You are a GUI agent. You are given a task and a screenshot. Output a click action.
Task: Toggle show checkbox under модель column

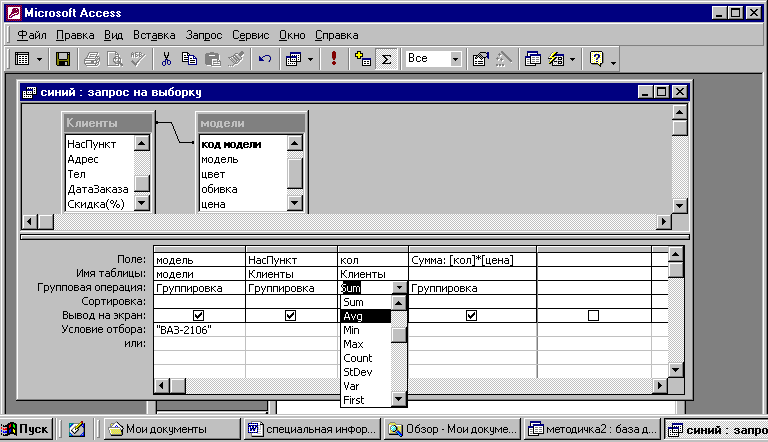pos(198,316)
